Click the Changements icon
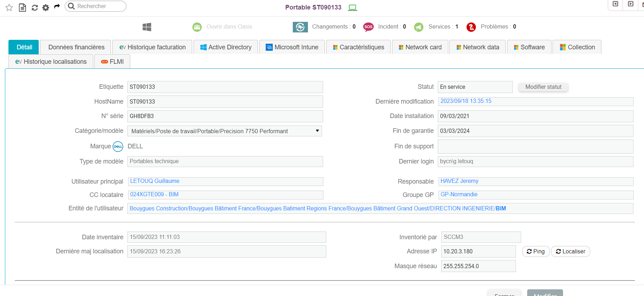644x296 pixels. 300,27
